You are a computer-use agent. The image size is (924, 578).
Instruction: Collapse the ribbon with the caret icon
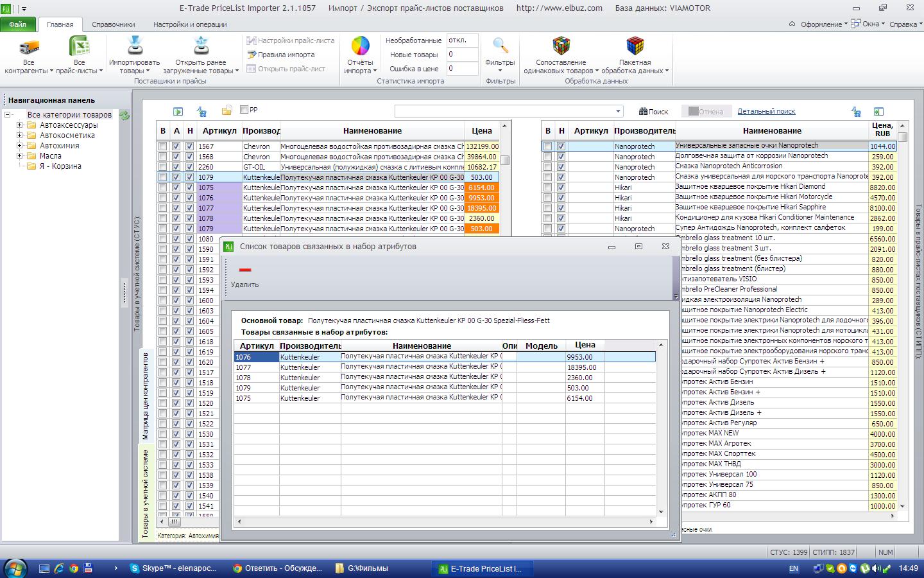click(x=792, y=24)
